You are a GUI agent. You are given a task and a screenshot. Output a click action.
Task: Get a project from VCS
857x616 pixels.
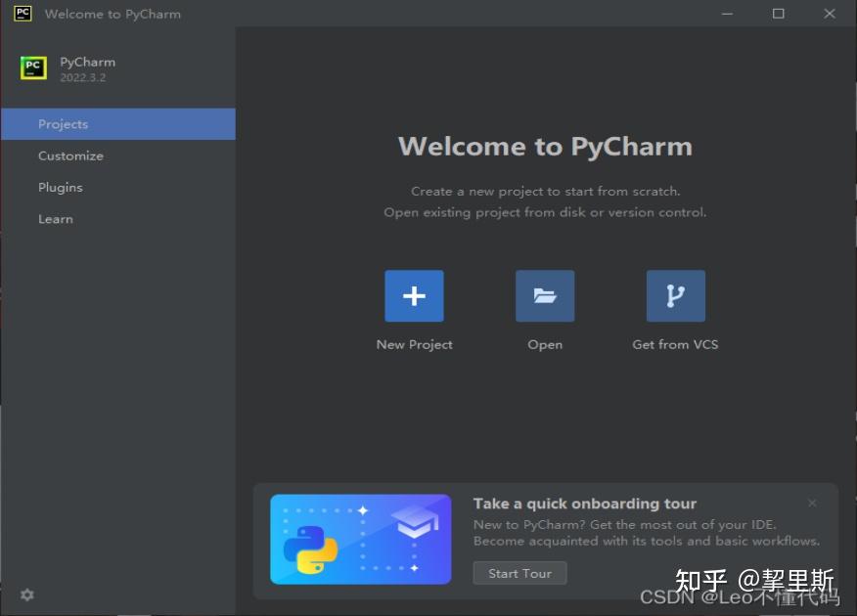coord(675,295)
